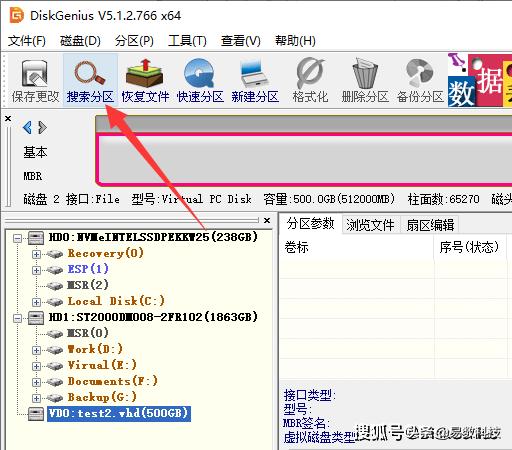Collapse the HD0 disk tree node
512x450 pixels.
pos(17,238)
